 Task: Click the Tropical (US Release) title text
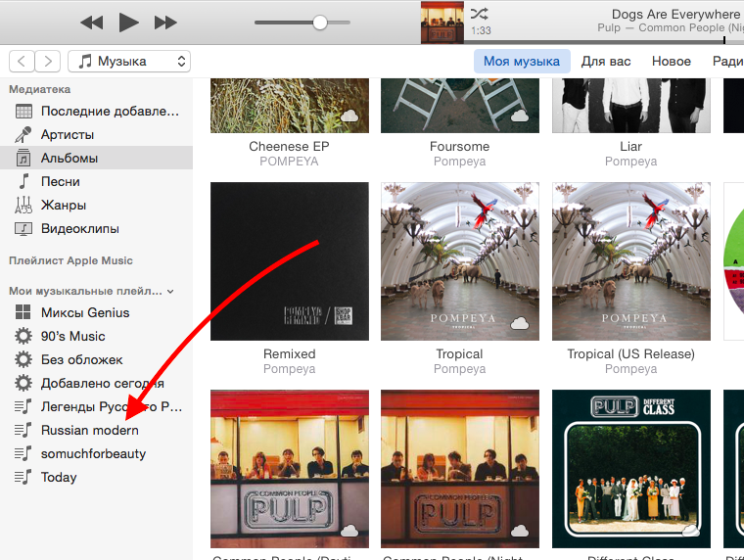pyautogui.click(x=631, y=354)
